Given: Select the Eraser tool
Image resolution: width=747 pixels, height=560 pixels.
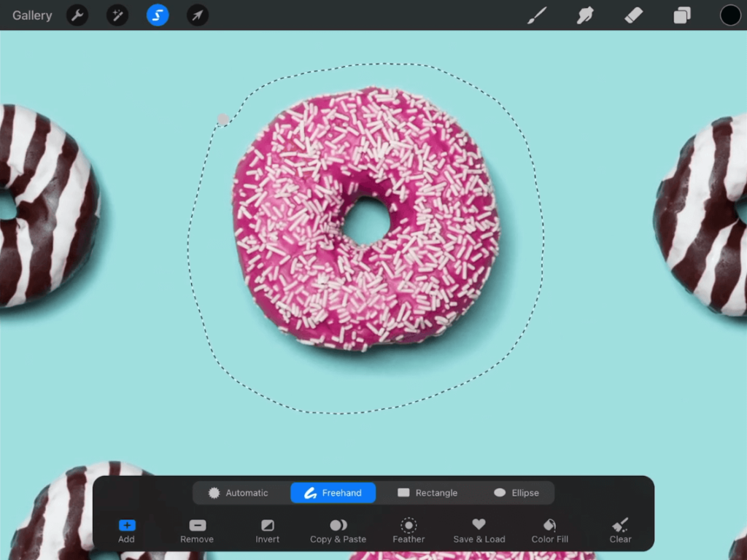Looking at the screenshot, I should [x=632, y=15].
